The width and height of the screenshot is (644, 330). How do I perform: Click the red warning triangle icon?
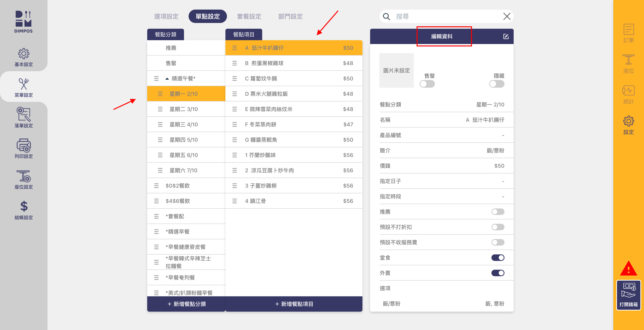628,269
